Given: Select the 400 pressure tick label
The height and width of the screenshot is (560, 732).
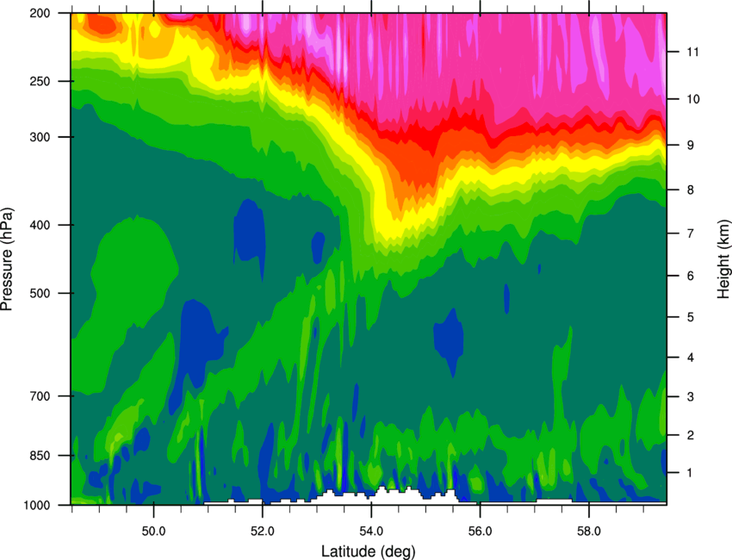Looking at the screenshot, I should (40, 225).
